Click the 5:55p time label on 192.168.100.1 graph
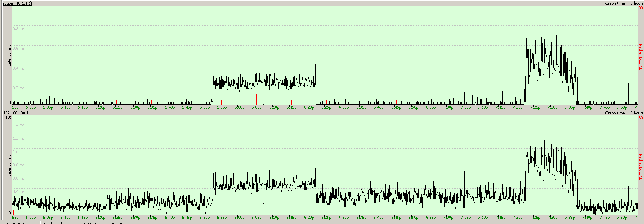 [222, 218]
